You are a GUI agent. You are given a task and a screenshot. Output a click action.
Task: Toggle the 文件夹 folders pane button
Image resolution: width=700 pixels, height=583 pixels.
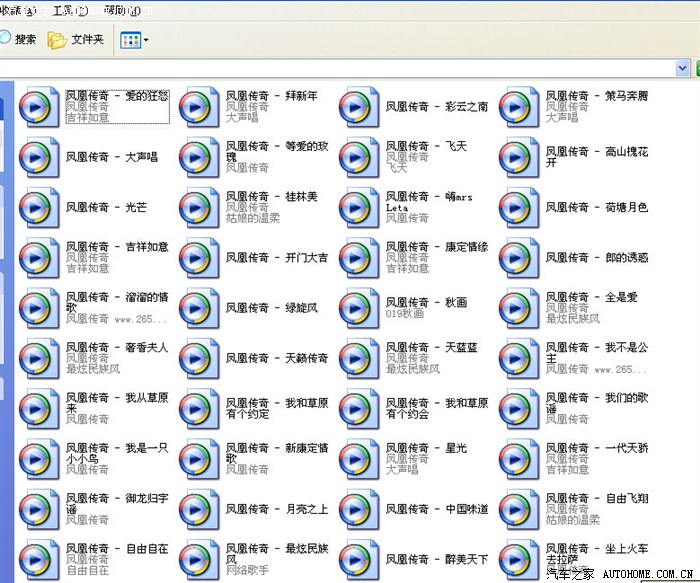76,40
